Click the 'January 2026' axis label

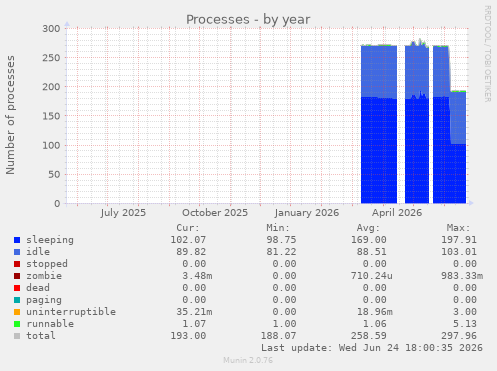tap(307, 213)
